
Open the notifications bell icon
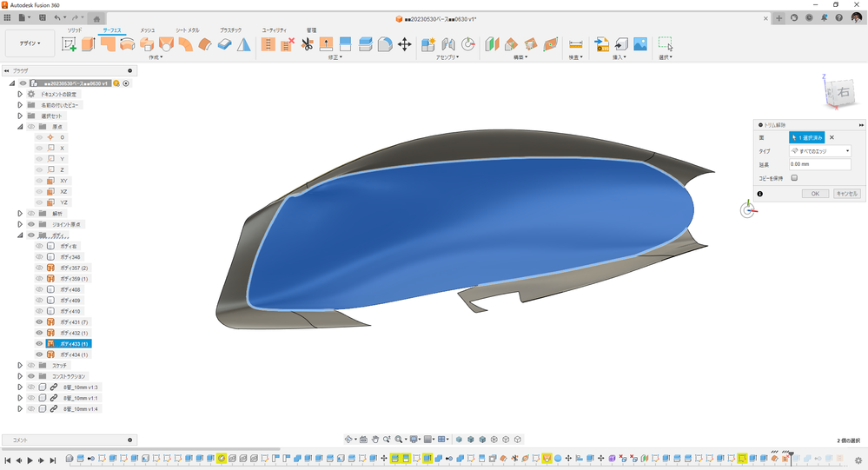tap(824, 17)
